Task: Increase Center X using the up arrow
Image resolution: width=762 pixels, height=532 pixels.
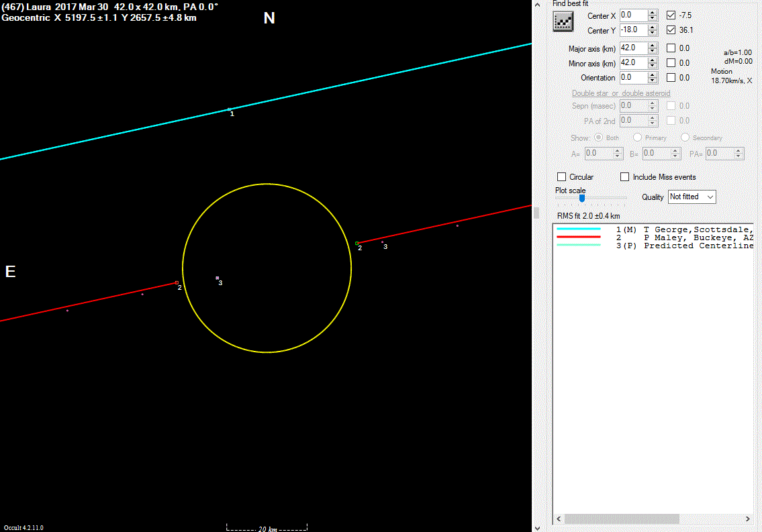Action: [653, 12]
